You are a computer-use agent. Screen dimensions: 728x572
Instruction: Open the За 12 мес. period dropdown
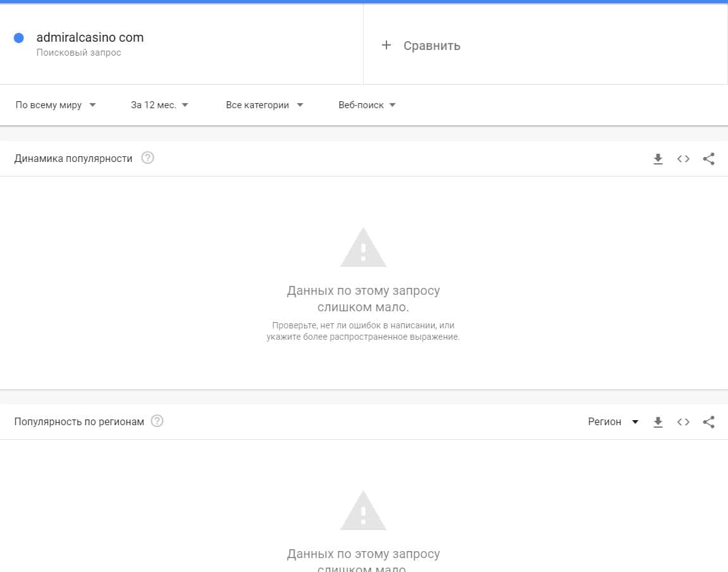159,105
